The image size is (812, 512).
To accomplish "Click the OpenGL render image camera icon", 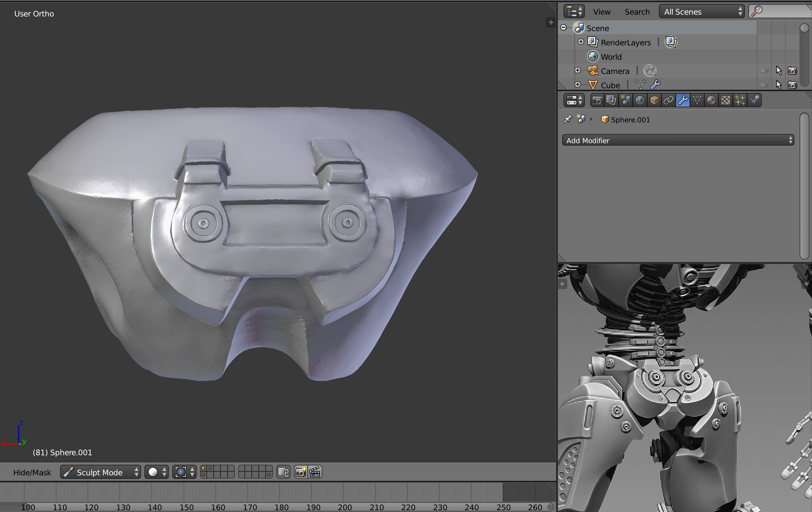I will [300, 472].
